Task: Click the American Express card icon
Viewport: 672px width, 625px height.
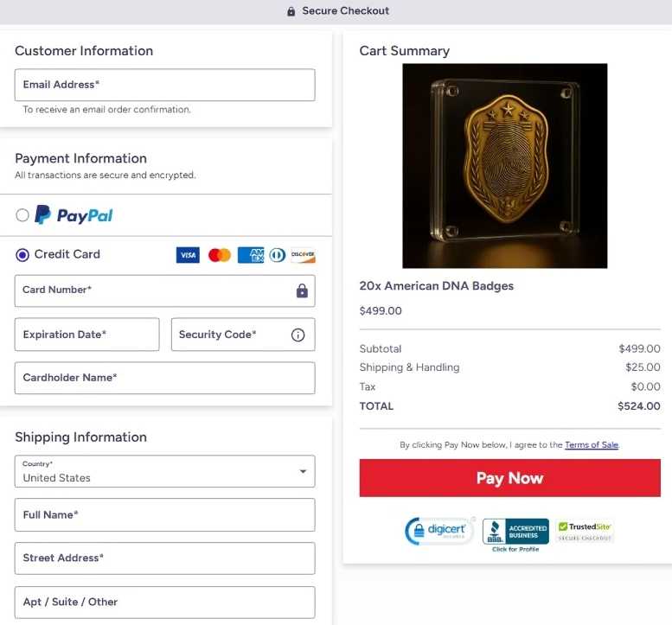Action: point(251,255)
